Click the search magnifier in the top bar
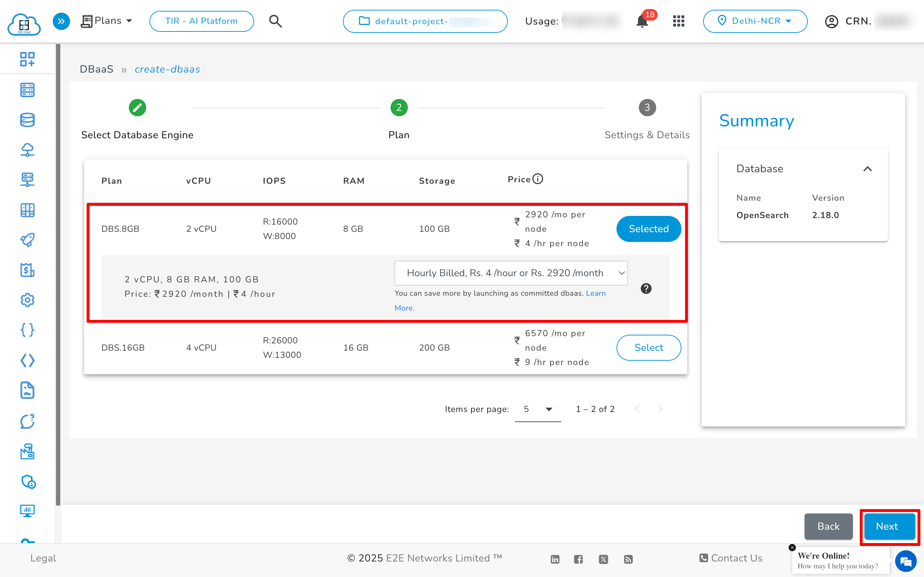Image resolution: width=924 pixels, height=577 pixels. point(275,21)
